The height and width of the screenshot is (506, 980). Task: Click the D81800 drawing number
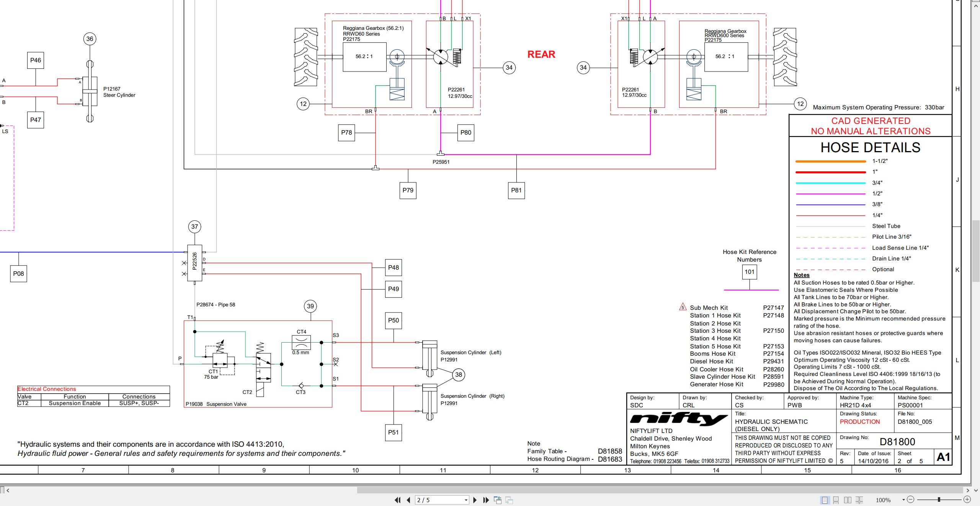[897, 442]
